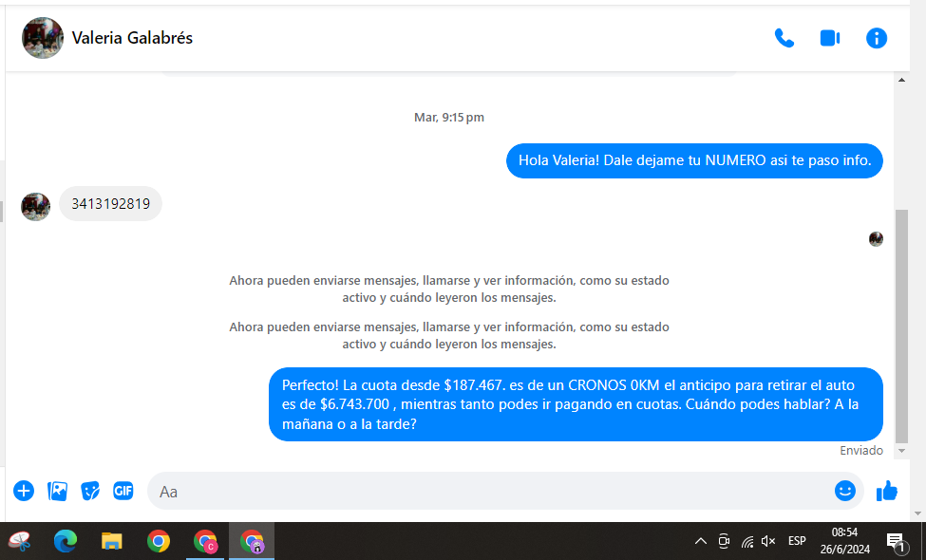Screen dimensions: 926x560
Task: Click the contact name Valeria Galabrés
Action: (132, 38)
